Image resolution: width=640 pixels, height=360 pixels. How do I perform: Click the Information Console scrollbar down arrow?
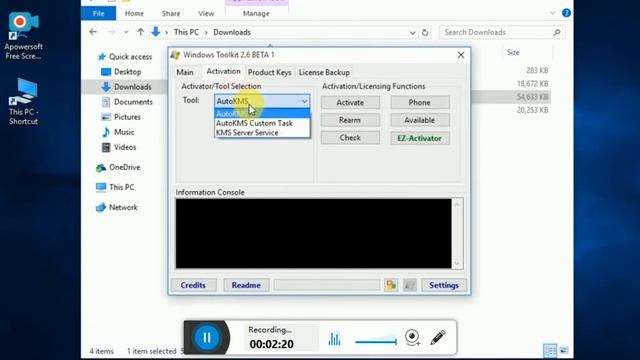[x=457, y=263]
